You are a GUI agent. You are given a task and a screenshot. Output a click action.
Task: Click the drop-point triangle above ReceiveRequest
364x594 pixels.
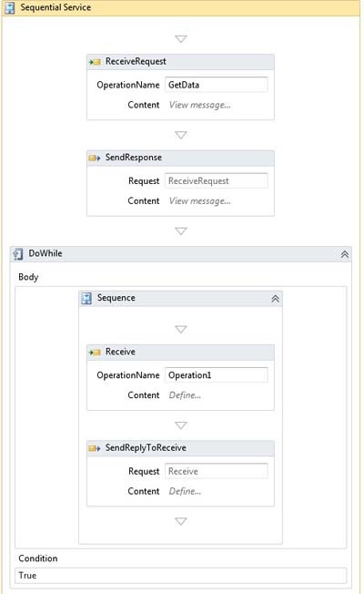point(181,38)
